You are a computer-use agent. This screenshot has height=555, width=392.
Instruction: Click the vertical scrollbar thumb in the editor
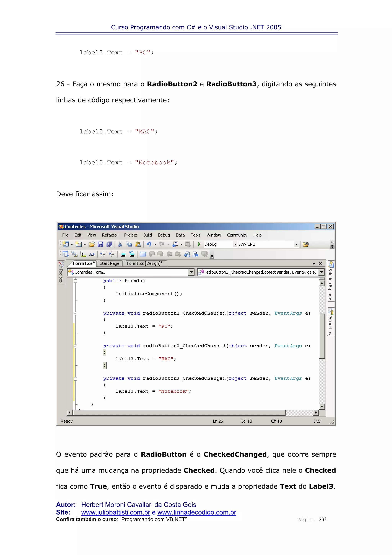click(x=322, y=336)
